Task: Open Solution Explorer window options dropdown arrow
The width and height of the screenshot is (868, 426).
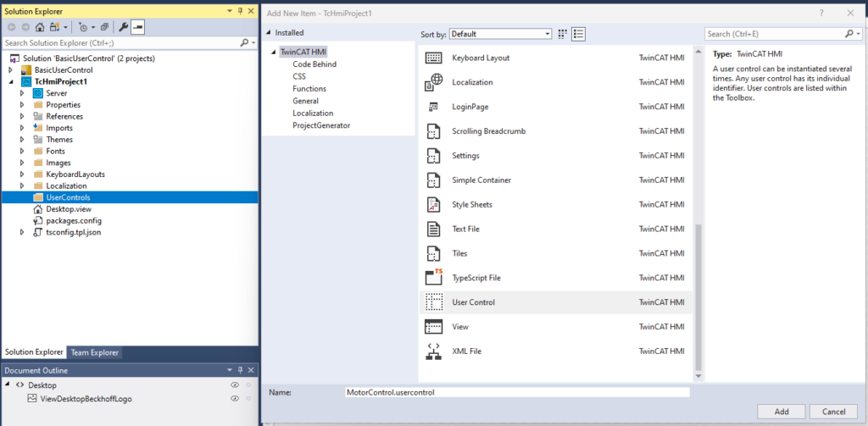Action: point(230,11)
